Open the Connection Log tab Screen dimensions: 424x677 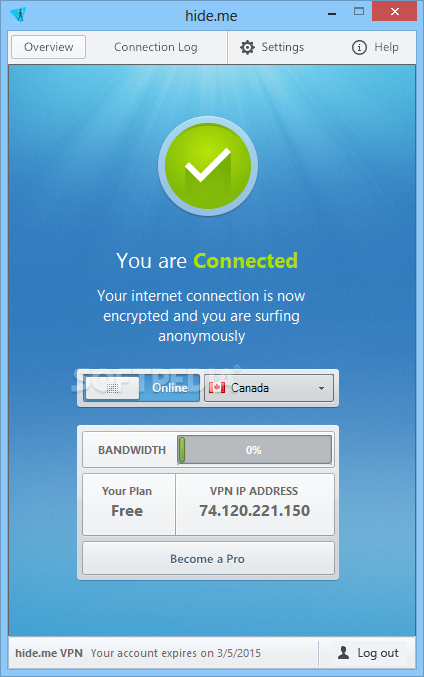pyautogui.click(x=155, y=47)
